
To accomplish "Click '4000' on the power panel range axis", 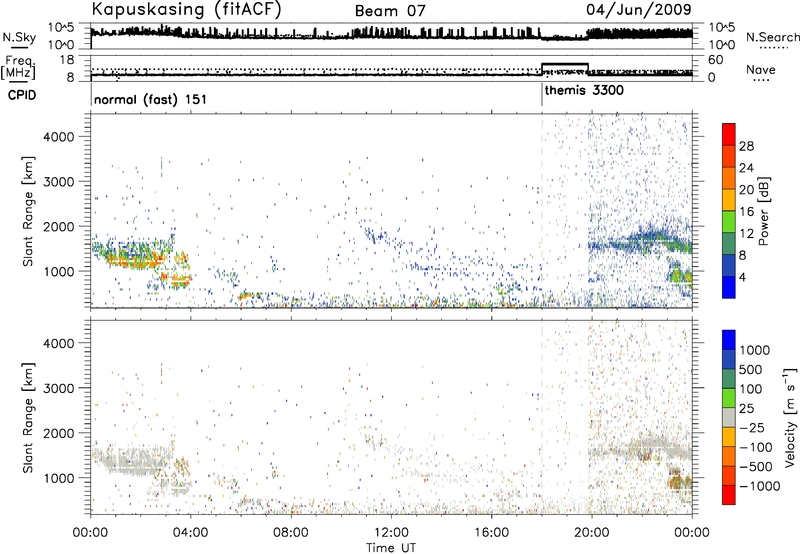I will 58,137.
